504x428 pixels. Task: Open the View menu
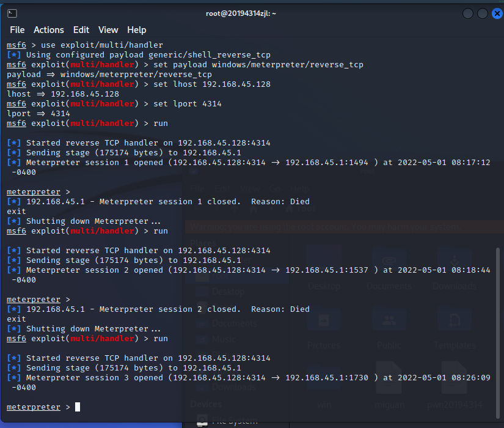click(108, 30)
